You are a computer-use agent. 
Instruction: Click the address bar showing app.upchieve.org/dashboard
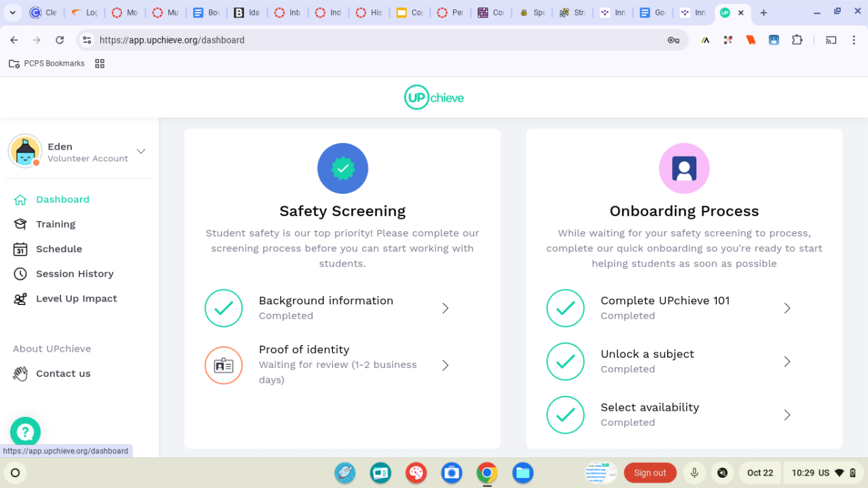[382, 40]
